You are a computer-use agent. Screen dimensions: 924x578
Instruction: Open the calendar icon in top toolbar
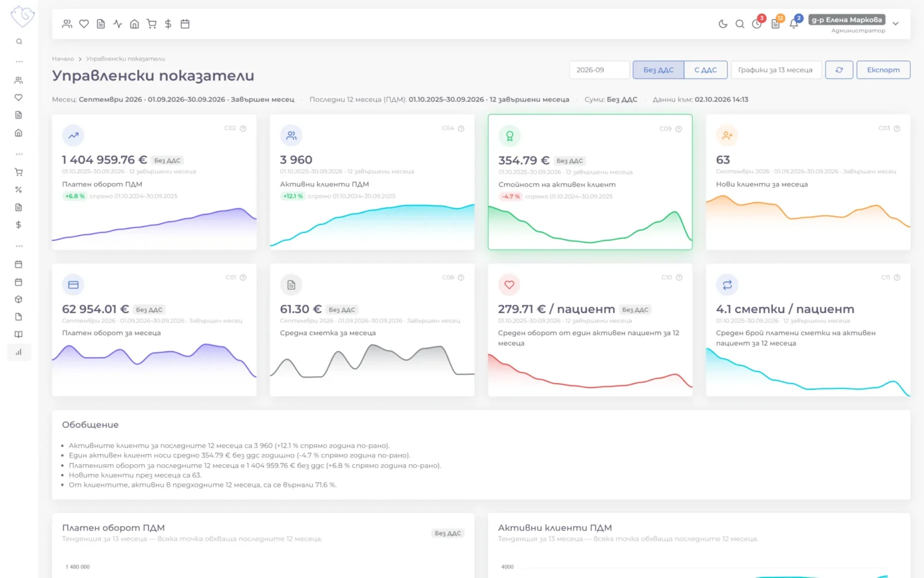pyautogui.click(x=185, y=24)
